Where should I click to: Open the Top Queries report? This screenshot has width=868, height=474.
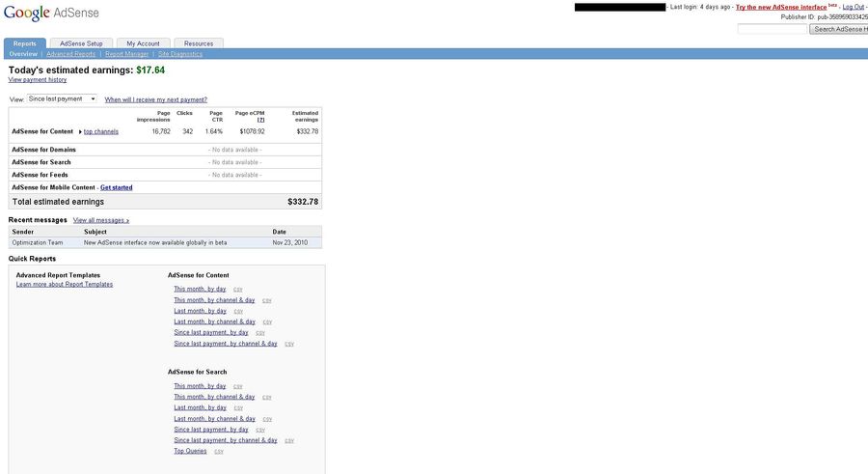click(x=190, y=451)
